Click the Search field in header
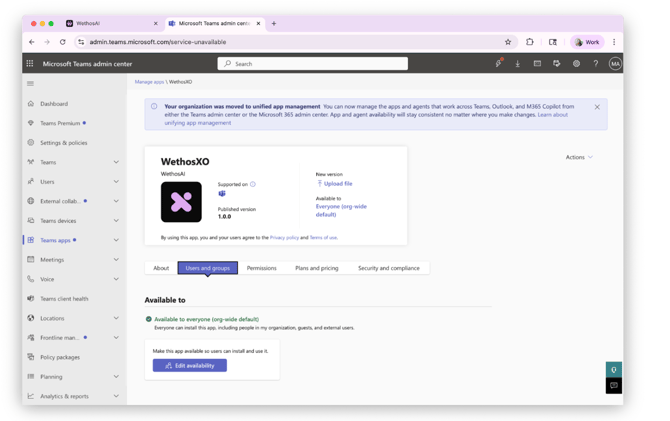 (x=312, y=64)
